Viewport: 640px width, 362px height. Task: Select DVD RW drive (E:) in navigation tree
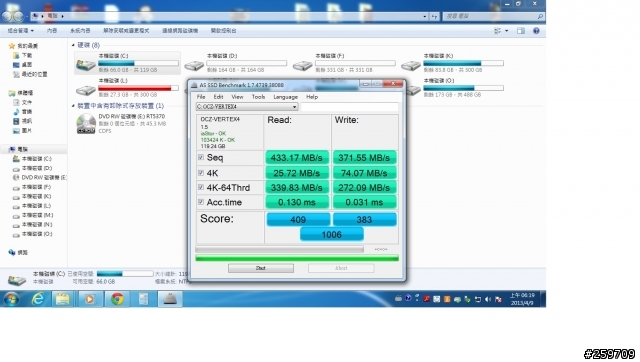tap(40, 178)
